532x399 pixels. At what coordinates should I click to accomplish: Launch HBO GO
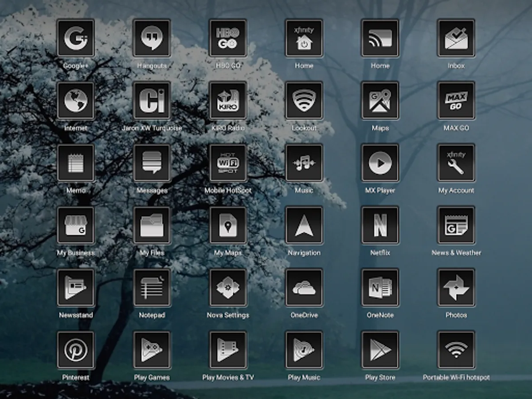tap(228, 39)
